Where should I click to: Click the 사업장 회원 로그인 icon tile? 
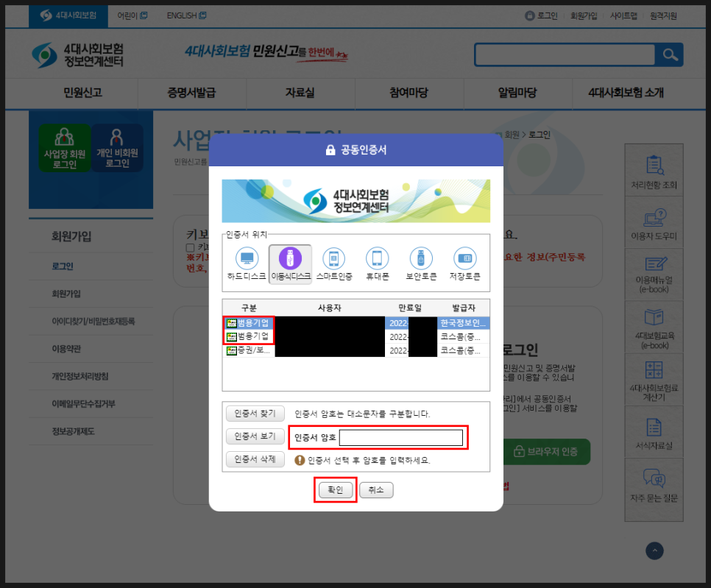point(64,148)
